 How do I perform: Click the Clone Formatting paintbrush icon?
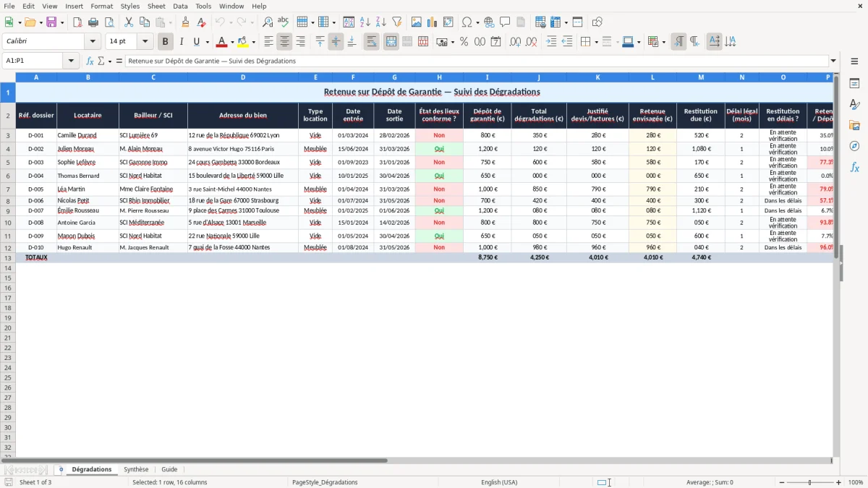click(186, 22)
